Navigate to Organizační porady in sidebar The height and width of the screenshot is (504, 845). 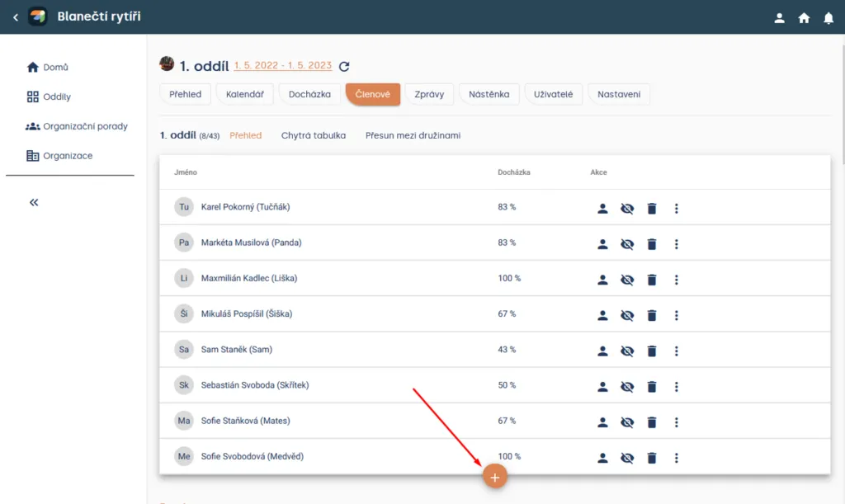[x=77, y=126]
